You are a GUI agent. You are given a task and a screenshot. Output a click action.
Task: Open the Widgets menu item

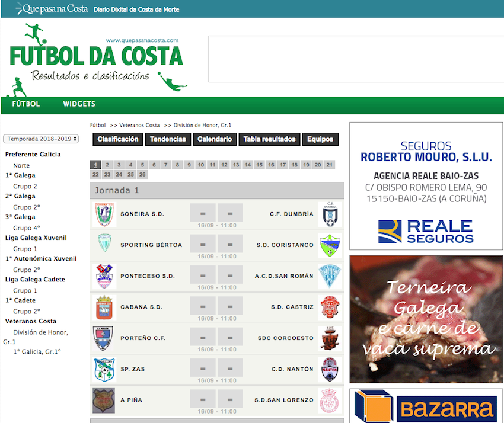(79, 104)
